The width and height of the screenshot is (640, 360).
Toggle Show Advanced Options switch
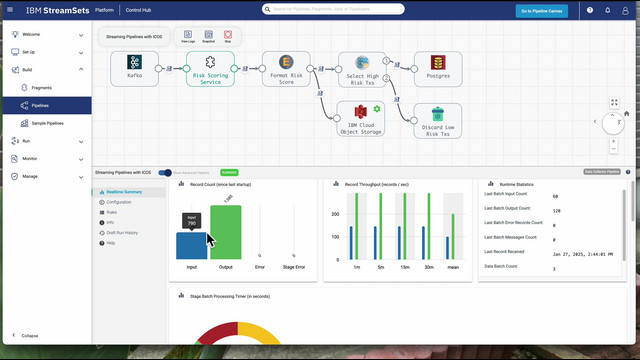coord(165,173)
